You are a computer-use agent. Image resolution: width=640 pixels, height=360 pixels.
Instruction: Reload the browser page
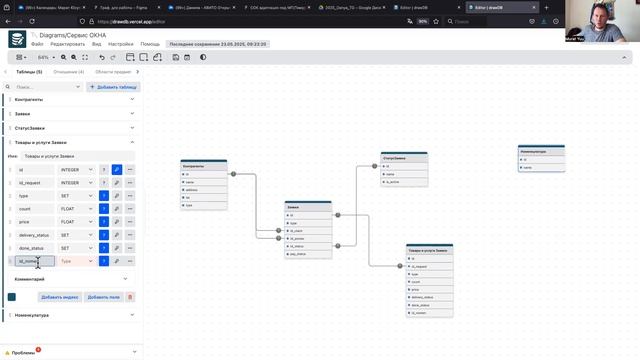coord(32,21)
